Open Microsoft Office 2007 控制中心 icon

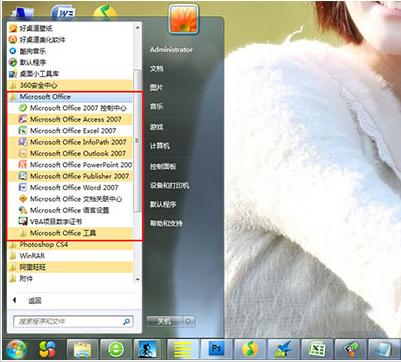point(23,108)
